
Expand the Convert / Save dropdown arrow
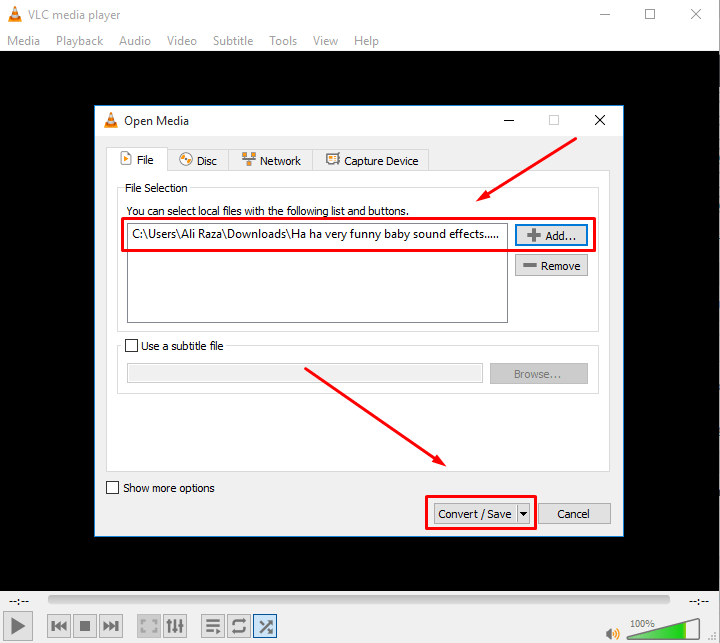(x=523, y=513)
